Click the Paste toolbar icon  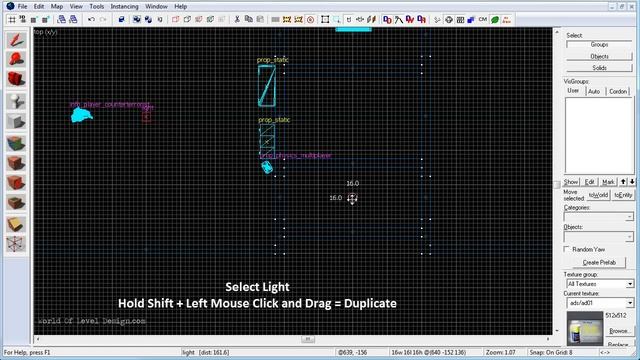point(260,19)
